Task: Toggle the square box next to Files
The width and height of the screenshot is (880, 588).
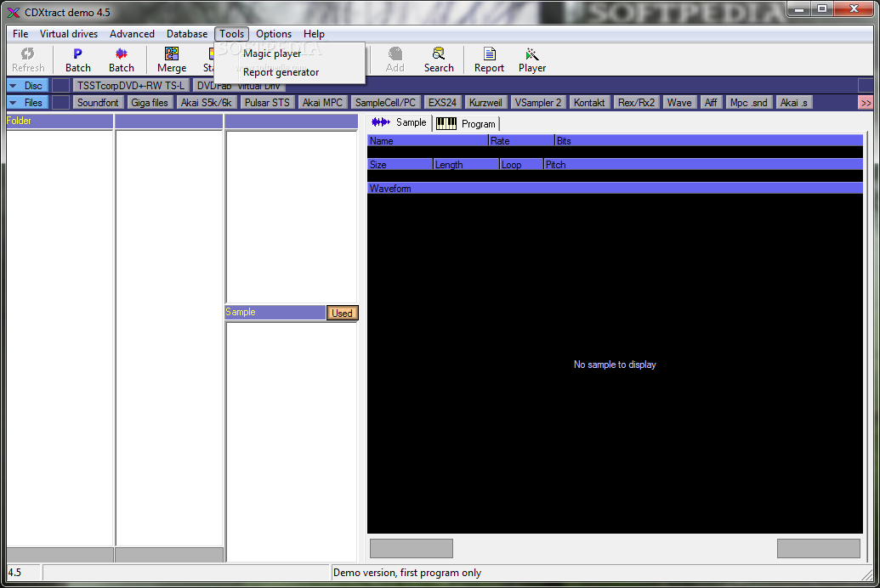Action: tap(60, 103)
